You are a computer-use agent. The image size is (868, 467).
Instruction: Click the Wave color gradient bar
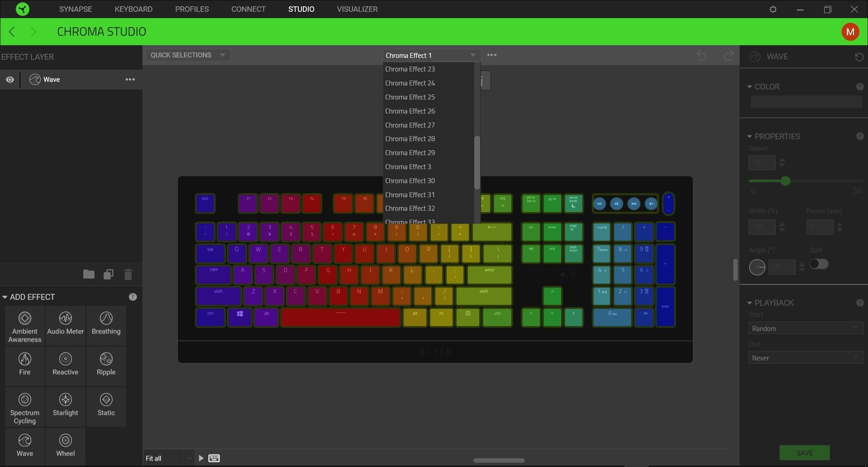point(806,102)
